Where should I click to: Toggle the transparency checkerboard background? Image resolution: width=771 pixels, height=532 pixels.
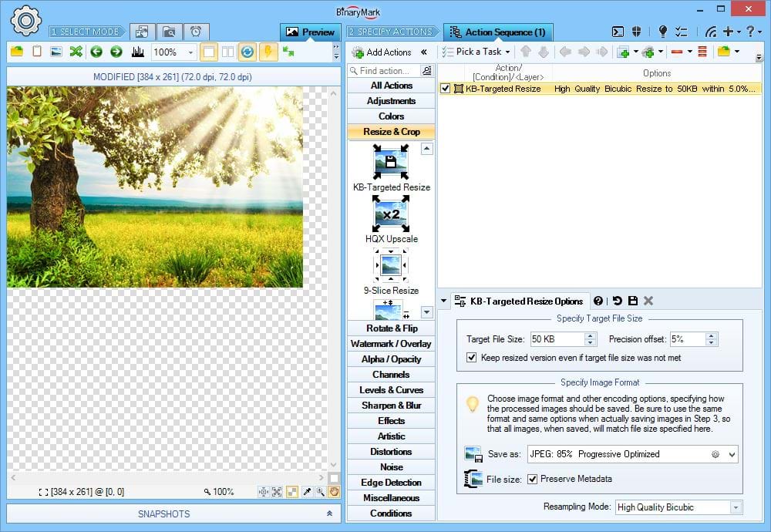click(291, 491)
